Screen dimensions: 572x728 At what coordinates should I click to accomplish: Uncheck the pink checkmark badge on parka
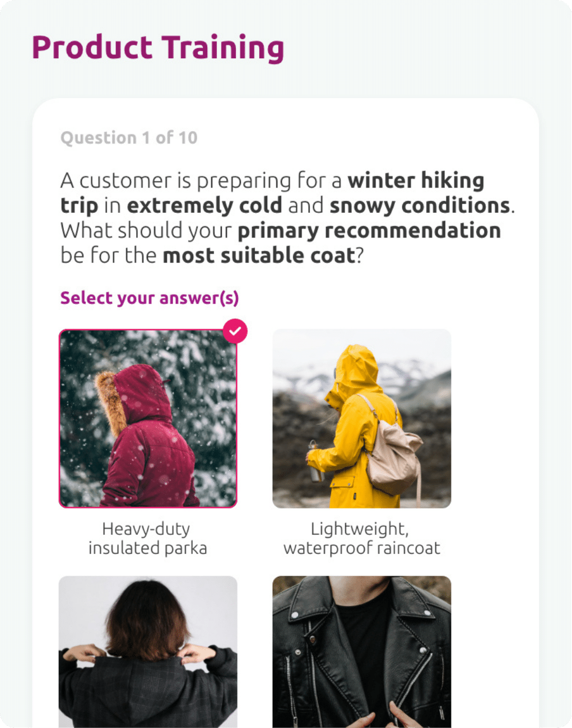235,331
